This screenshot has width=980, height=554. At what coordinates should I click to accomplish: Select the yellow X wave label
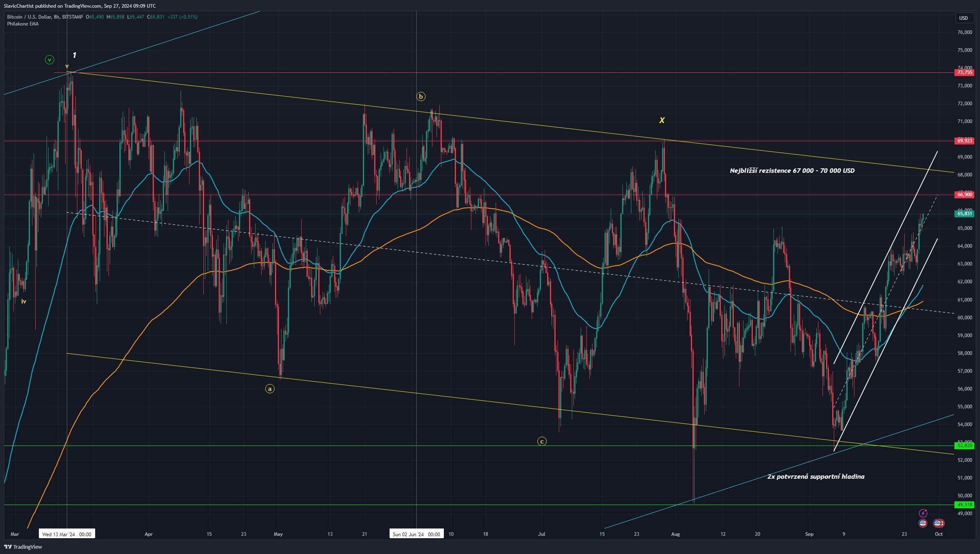pos(662,120)
